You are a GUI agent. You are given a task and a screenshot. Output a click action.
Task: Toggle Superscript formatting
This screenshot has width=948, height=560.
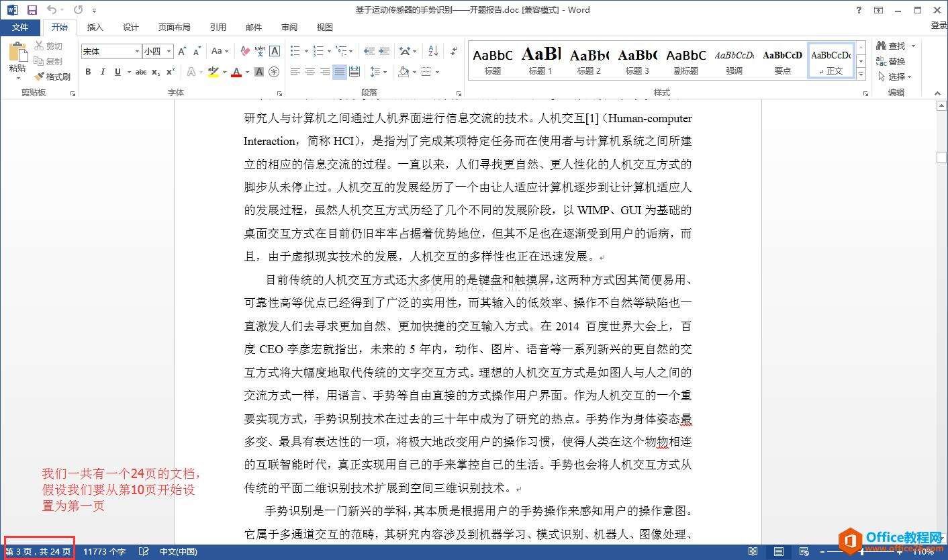coord(171,72)
